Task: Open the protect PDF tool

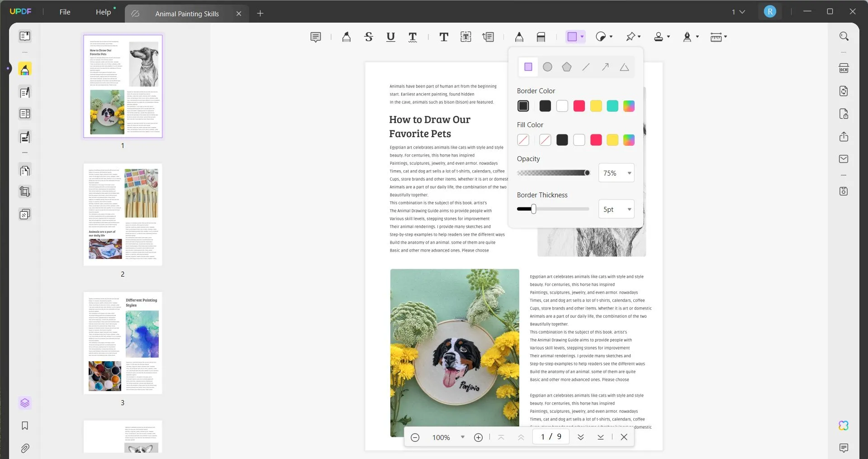Action: coord(844,114)
